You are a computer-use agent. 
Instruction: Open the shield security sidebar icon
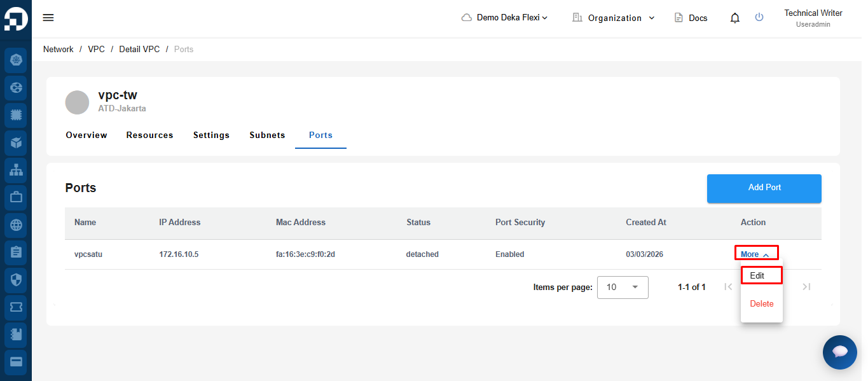(x=16, y=279)
